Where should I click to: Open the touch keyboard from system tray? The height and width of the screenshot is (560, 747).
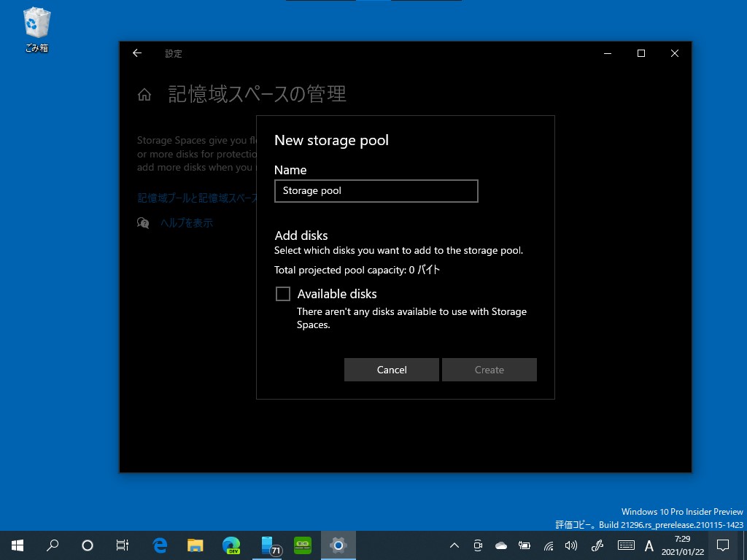click(x=626, y=545)
